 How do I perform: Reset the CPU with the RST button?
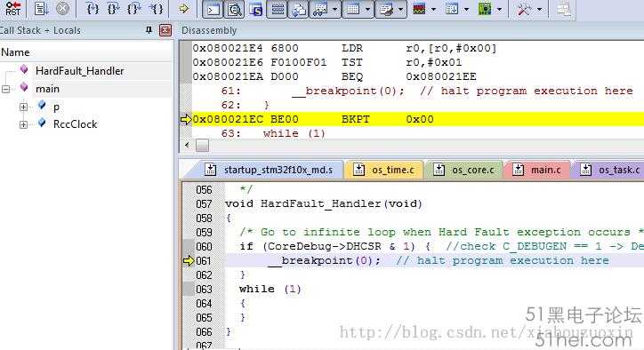(x=13, y=8)
